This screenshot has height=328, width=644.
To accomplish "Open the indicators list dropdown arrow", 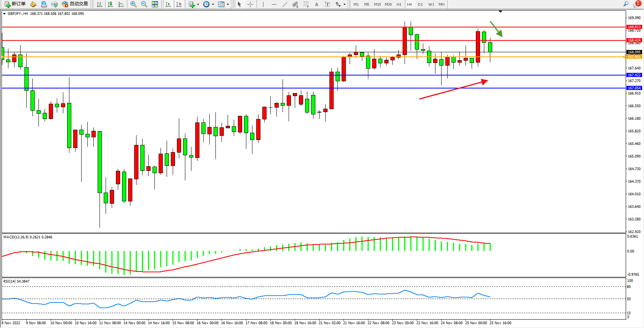I will pyautogui.click(x=198, y=5).
